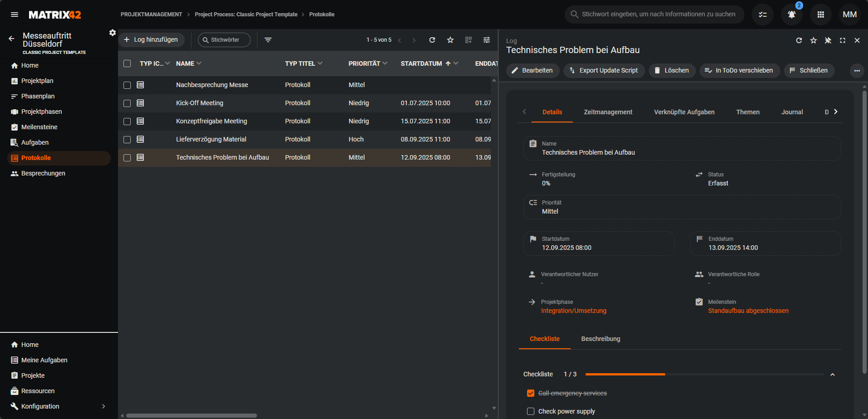Check the Check power supply checkbox
The width and height of the screenshot is (868, 419).
pos(531,411)
